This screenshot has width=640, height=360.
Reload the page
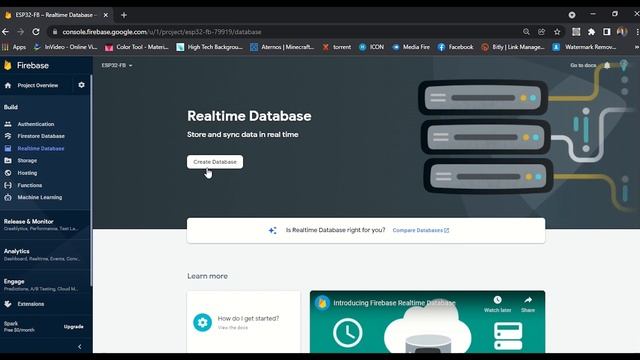(36, 32)
